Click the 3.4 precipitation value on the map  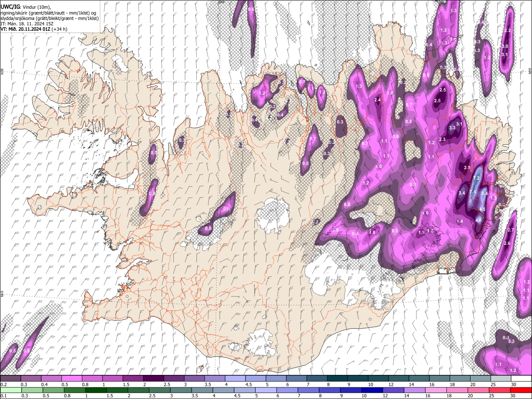click(462, 193)
